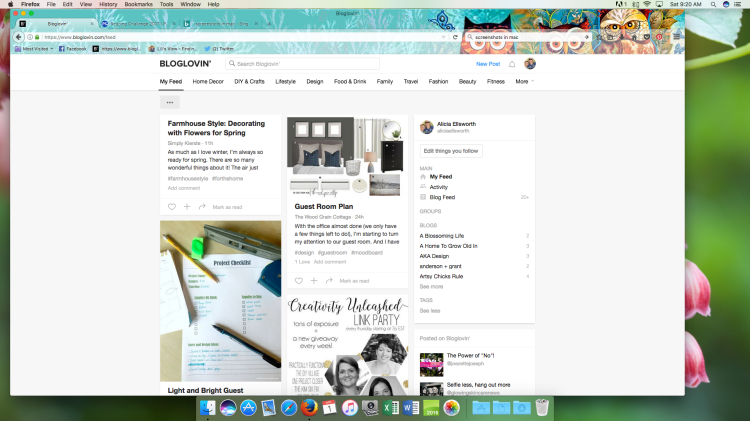The height and width of the screenshot is (421, 750).
Task: Open the Travel category
Action: 411,82
